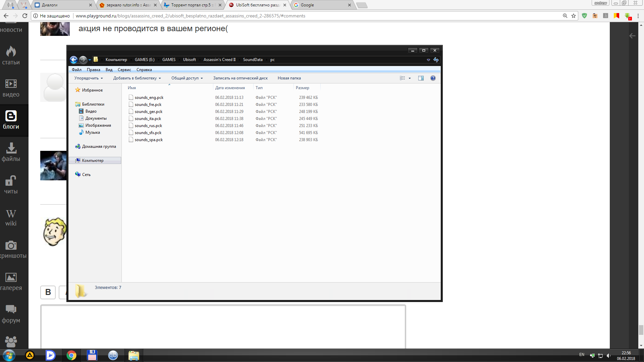Screen dimensions: 644x362
Task: Select file sounds_rus.pck
Action: (145, 126)
